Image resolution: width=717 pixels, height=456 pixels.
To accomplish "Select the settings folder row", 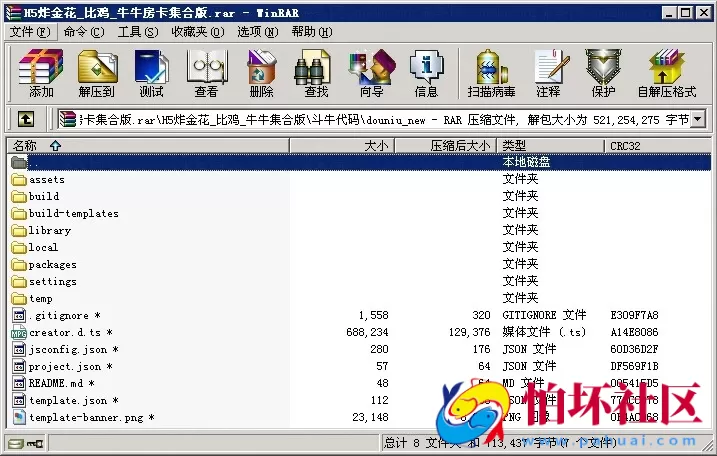I will point(359,281).
